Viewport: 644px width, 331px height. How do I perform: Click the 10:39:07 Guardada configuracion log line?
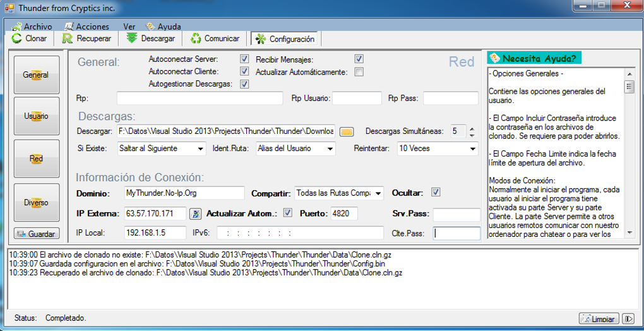[x=197, y=263]
